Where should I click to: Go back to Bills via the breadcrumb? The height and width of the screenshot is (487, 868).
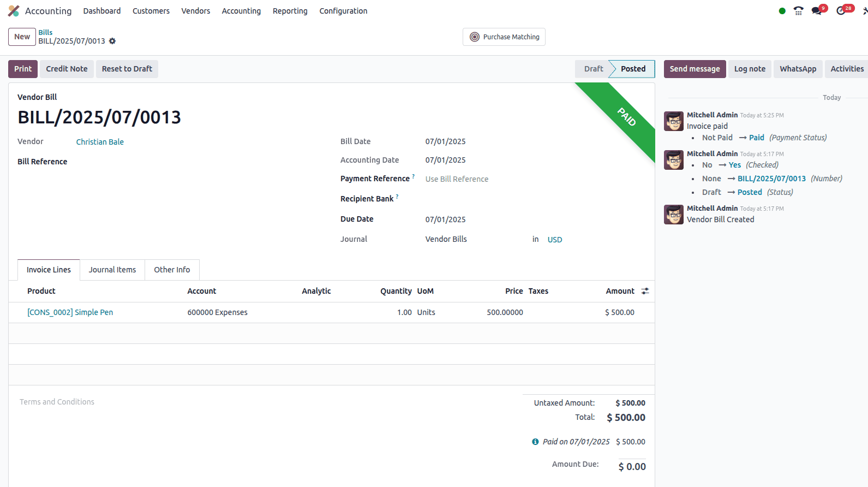coord(45,32)
